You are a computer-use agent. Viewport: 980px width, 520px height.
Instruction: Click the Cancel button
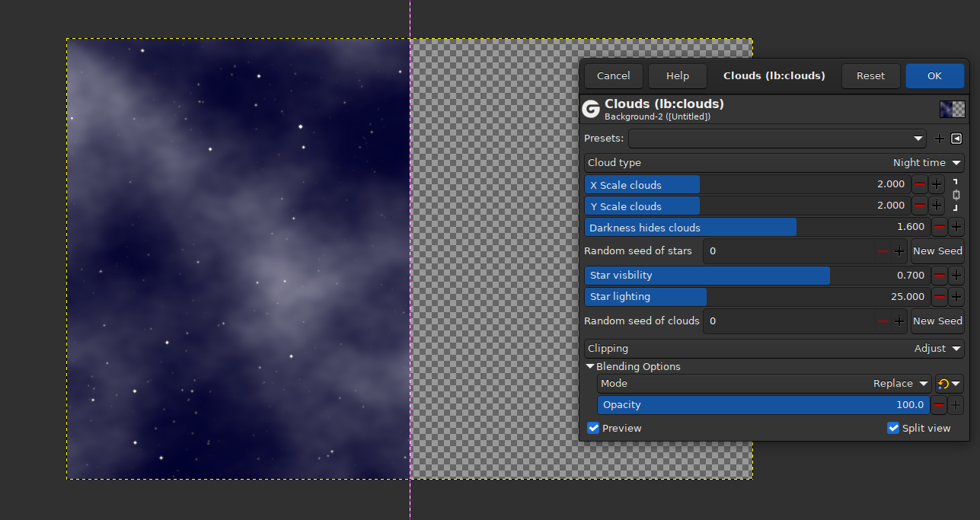point(613,75)
